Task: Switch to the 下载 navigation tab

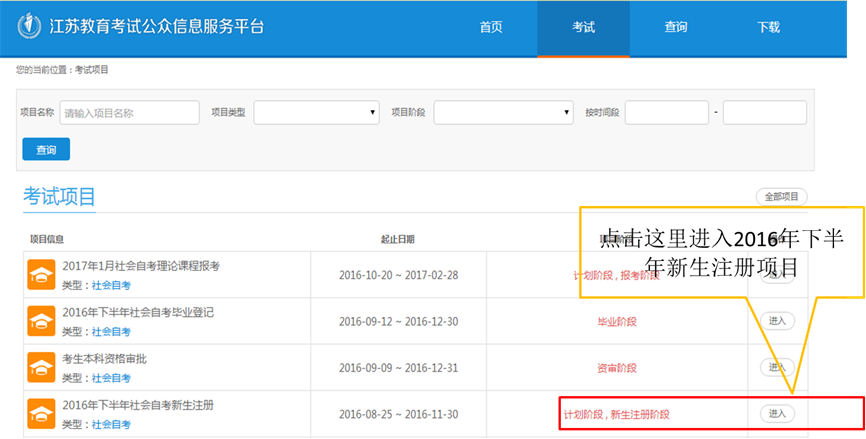Action: [x=768, y=28]
